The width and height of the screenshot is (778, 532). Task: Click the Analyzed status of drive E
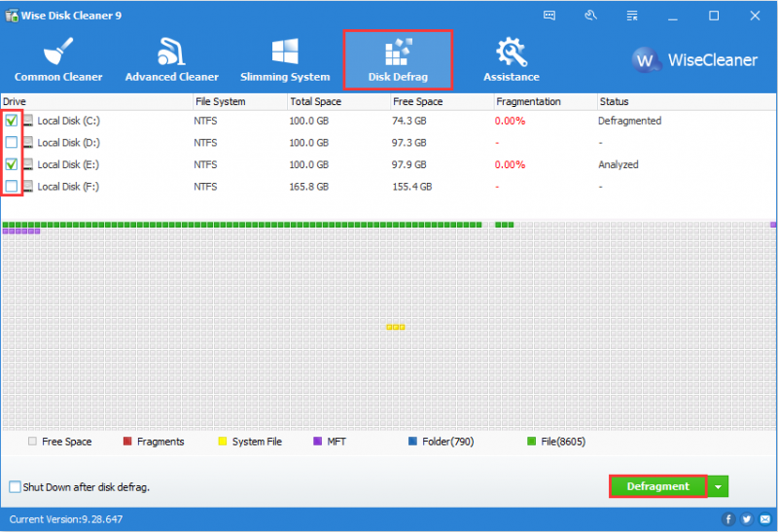pos(619,164)
